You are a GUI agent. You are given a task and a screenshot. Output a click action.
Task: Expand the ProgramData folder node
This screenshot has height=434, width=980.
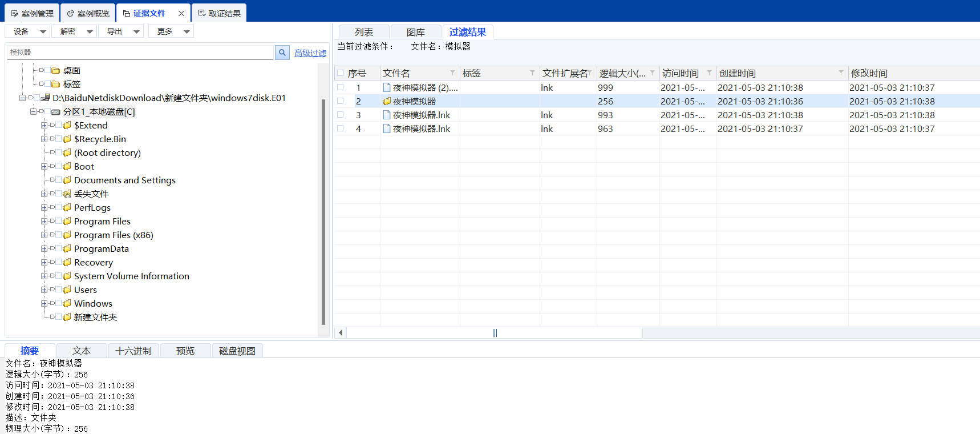(x=44, y=248)
